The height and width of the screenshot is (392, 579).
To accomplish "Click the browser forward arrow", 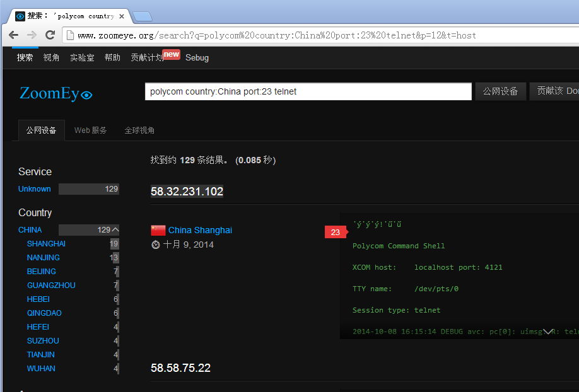I will [x=32, y=35].
